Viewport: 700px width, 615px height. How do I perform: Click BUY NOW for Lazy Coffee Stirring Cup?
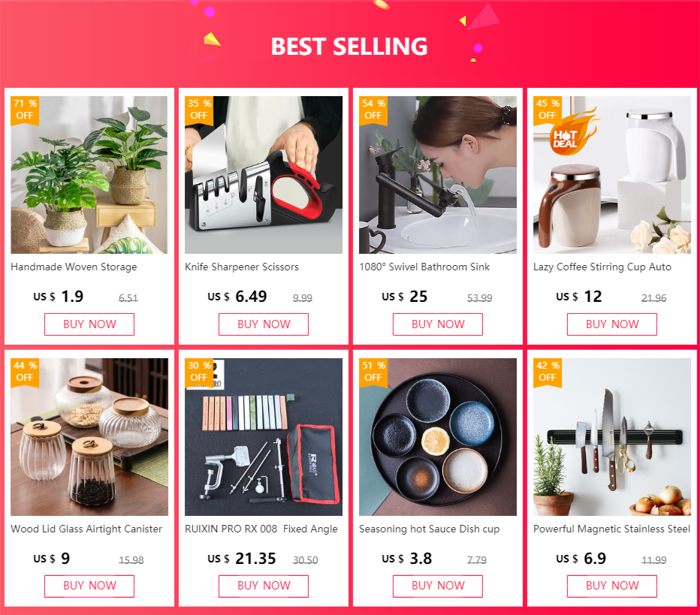tap(612, 324)
